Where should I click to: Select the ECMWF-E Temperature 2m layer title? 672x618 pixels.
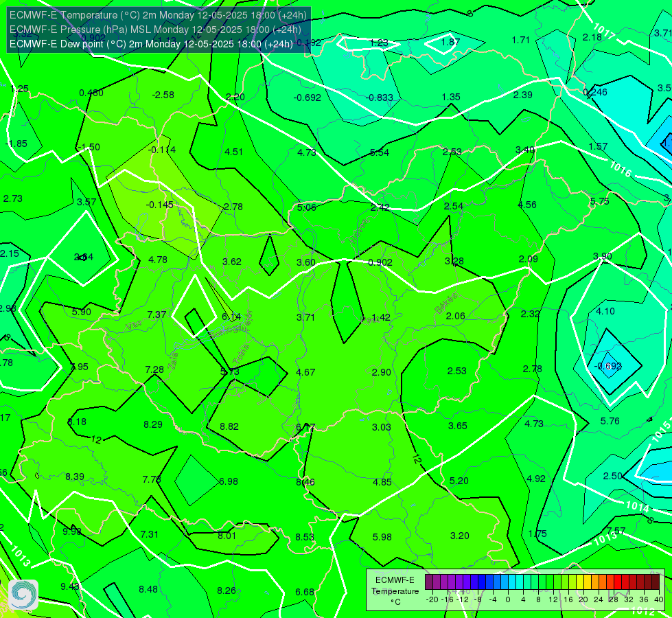coord(158,15)
